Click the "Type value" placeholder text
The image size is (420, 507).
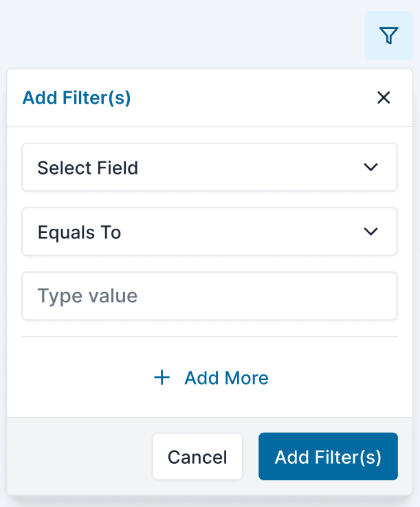click(87, 296)
